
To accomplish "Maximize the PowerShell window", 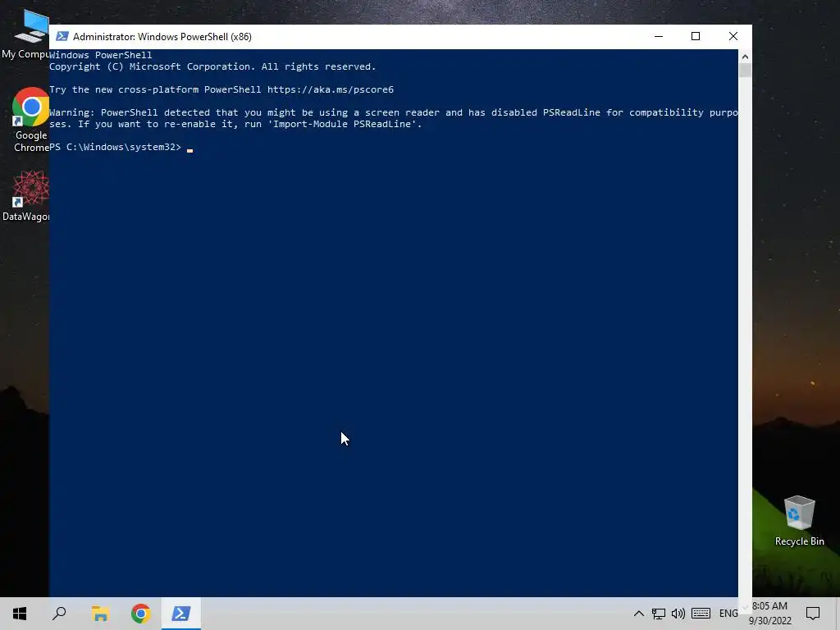I will 696,36.
